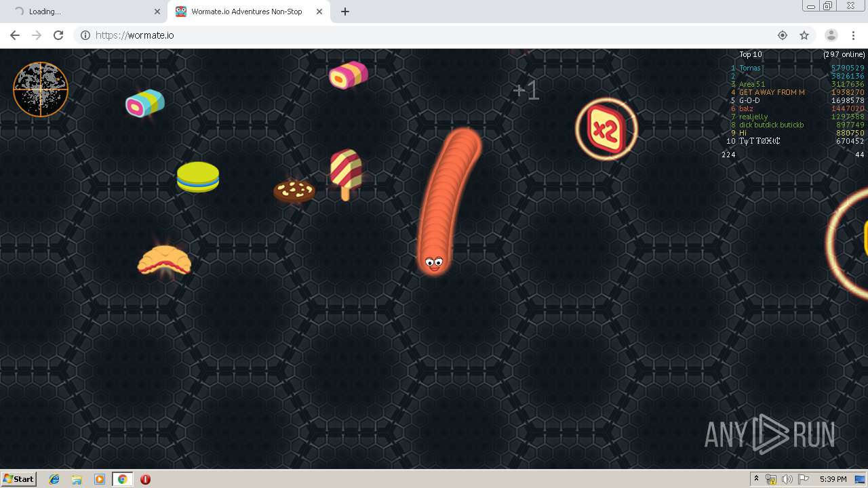Click the location permission icon in address bar
This screenshot has height=488, width=868.
[783, 35]
